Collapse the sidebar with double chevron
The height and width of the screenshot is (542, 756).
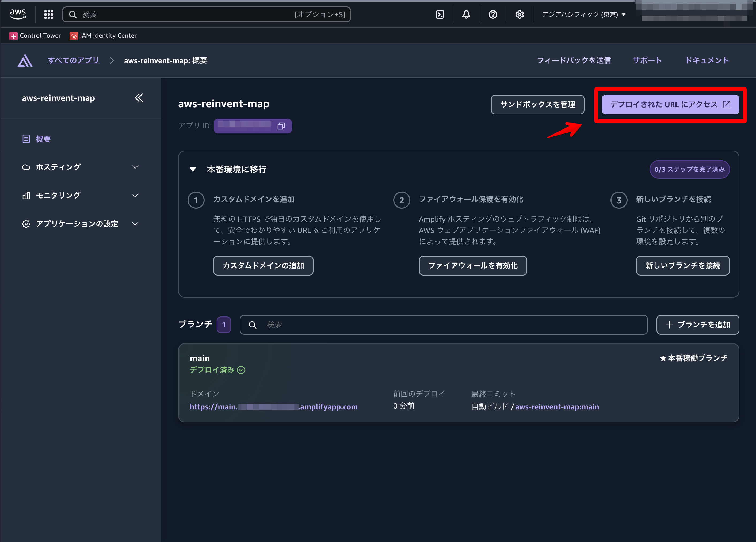click(139, 98)
